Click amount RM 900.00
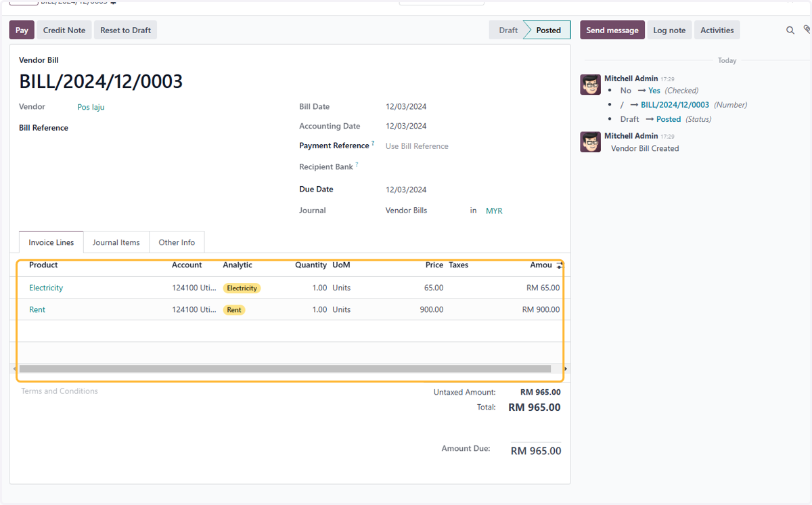 tap(541, 309)
